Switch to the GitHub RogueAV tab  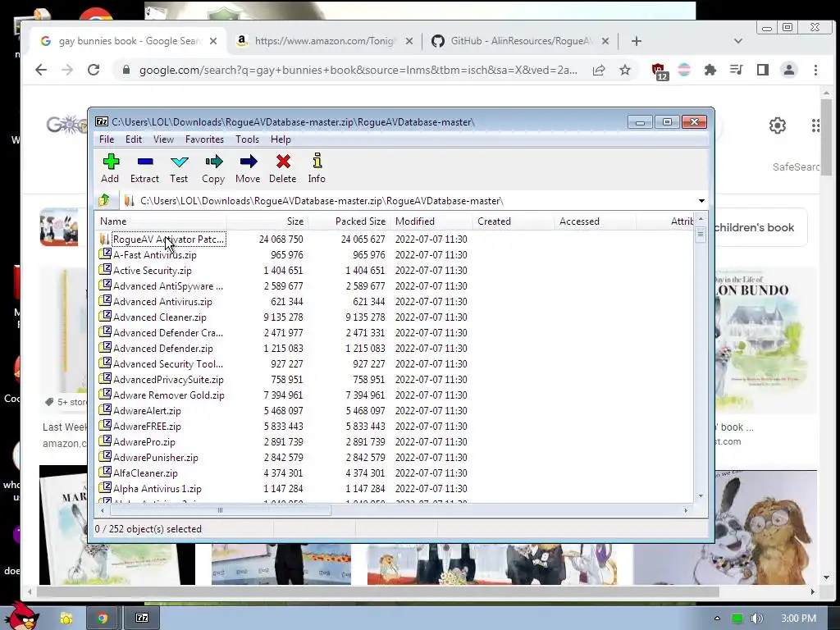coord(521,41)
